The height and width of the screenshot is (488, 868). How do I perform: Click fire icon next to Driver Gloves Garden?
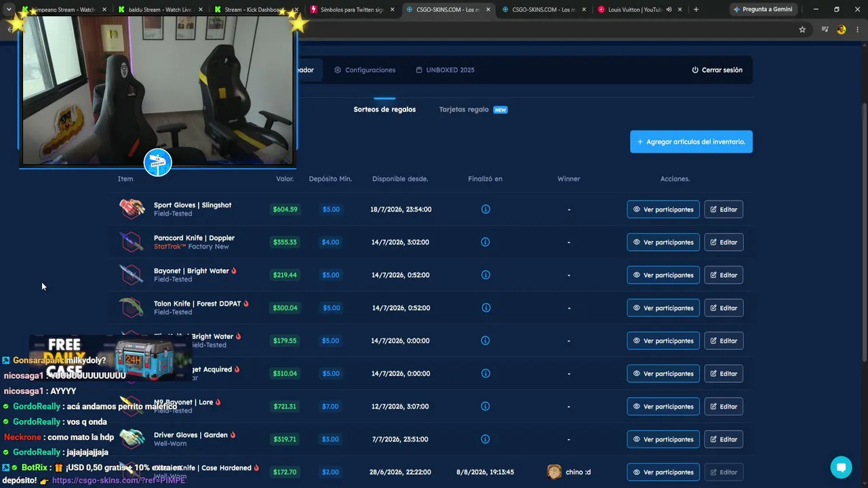(233, 434)
